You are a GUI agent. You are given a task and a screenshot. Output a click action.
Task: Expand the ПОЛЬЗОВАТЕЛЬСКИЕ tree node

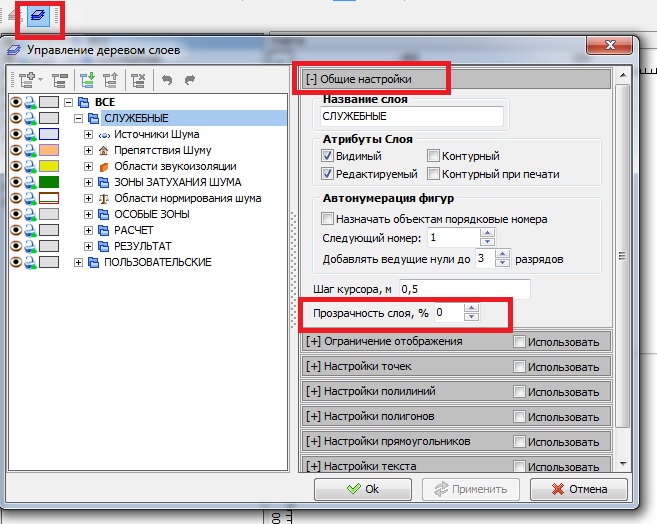[79, 262]
